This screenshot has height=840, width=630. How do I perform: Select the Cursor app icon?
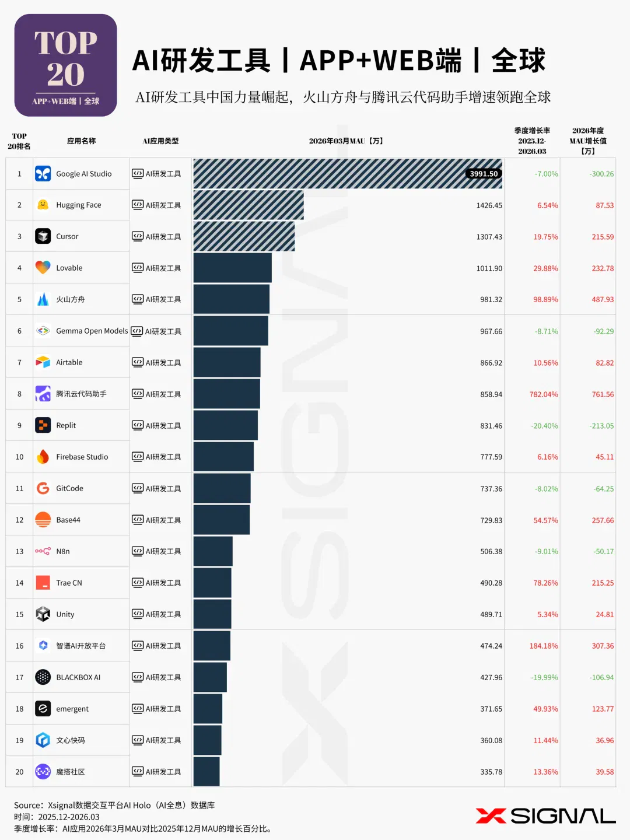[43, 236]
